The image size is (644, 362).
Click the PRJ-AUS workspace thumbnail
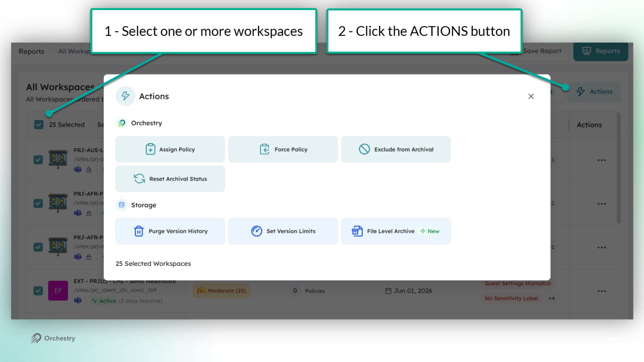tap(58, 159)
